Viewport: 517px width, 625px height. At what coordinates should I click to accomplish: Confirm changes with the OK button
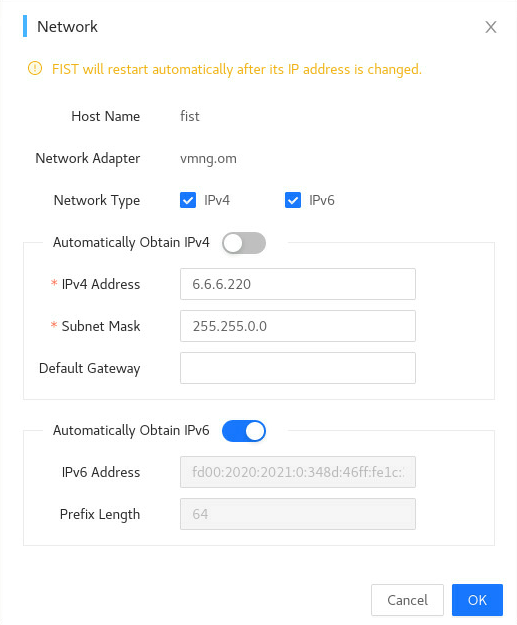477,600
